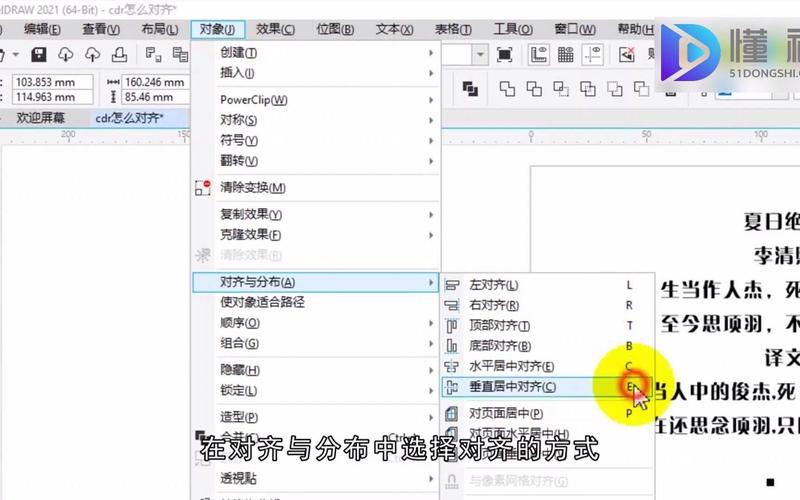Open the 布局(L) menu
The image size is (800, 500).
[x=160, y=29]
